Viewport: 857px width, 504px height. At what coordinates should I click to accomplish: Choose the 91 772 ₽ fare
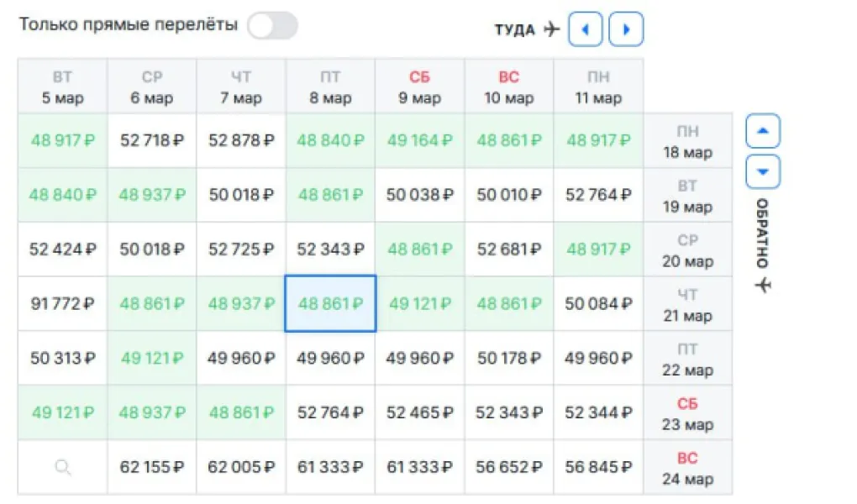tap(63, 303)
